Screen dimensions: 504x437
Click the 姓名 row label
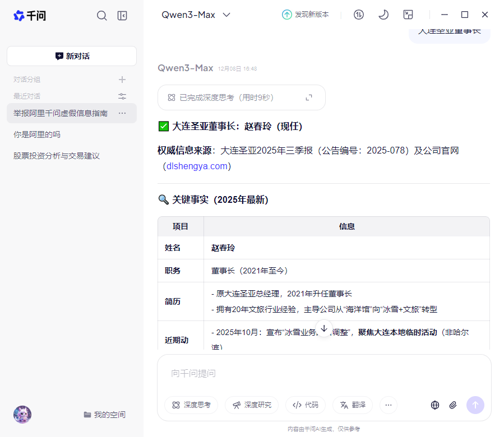[173, 248]
